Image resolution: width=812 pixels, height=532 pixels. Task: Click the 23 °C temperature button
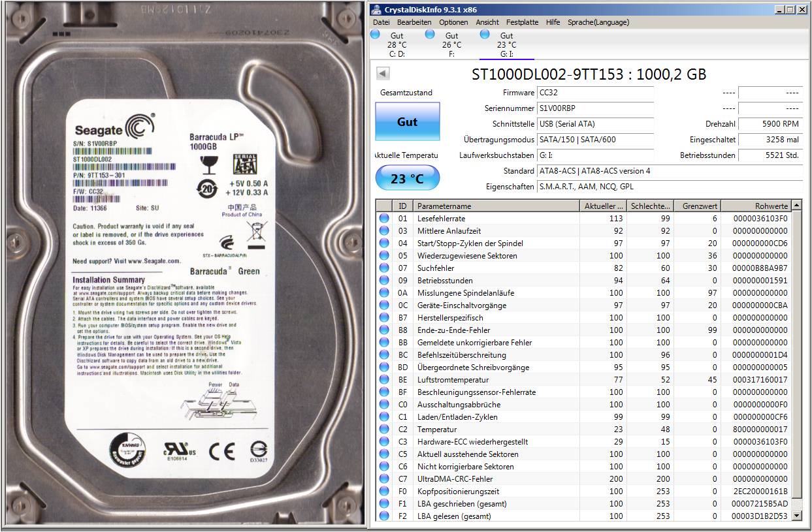(x=407, y=178)
